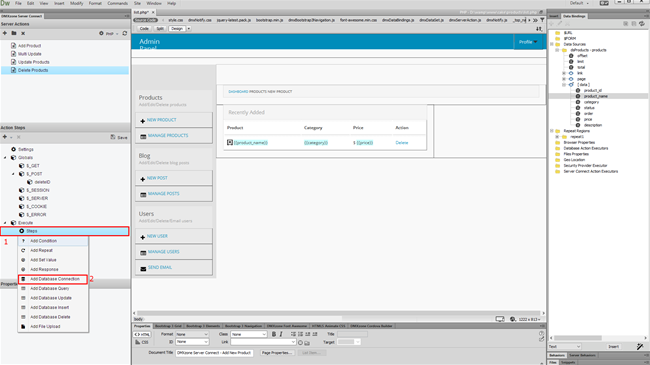Switch to Code view

144,29
